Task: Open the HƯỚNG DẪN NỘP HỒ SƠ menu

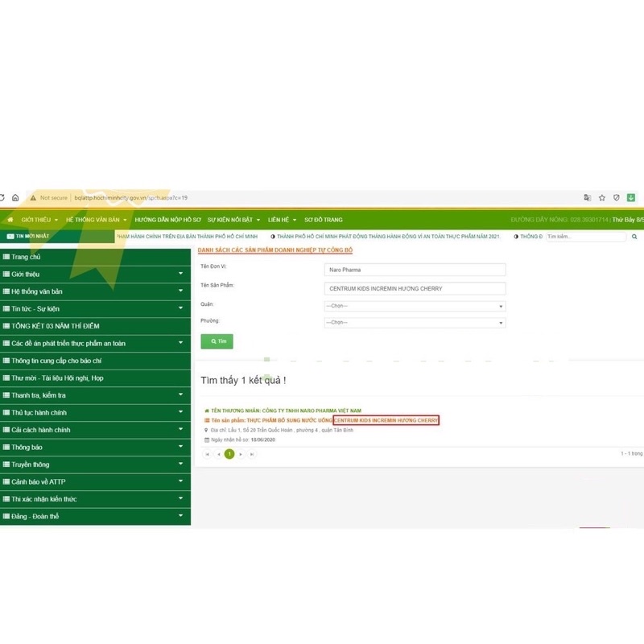Action: pyautogui.click(x=167, y=220)
